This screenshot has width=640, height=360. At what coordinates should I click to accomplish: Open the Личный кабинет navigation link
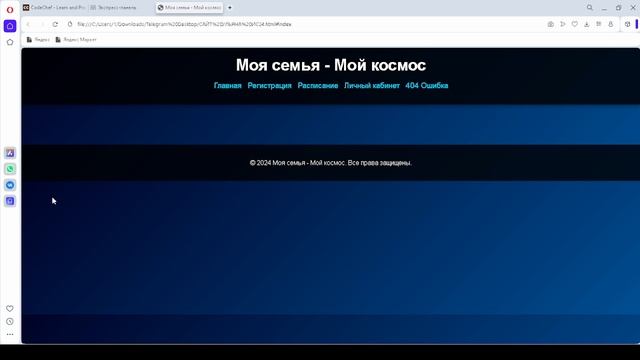click(371, 86)
